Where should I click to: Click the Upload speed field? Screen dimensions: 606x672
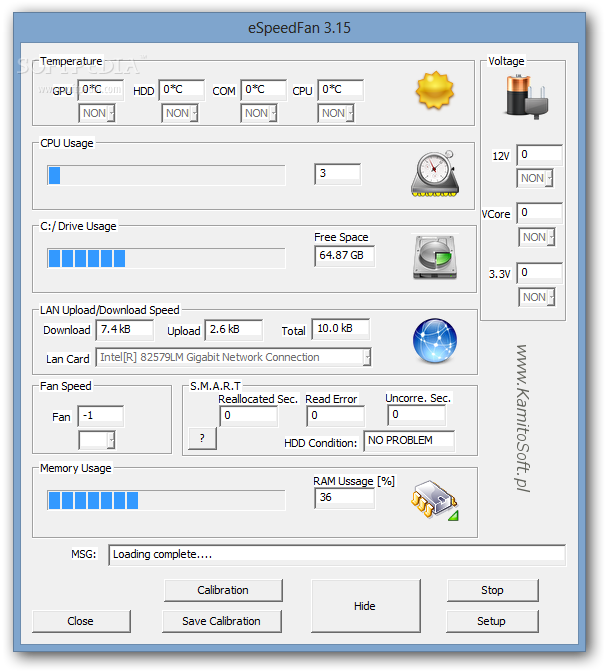(x=234, y=330)
